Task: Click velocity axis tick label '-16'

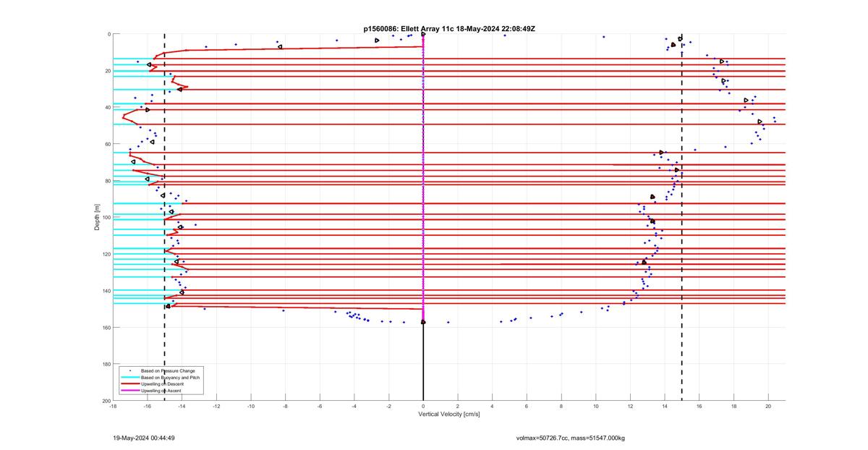Action: (148, 406)
